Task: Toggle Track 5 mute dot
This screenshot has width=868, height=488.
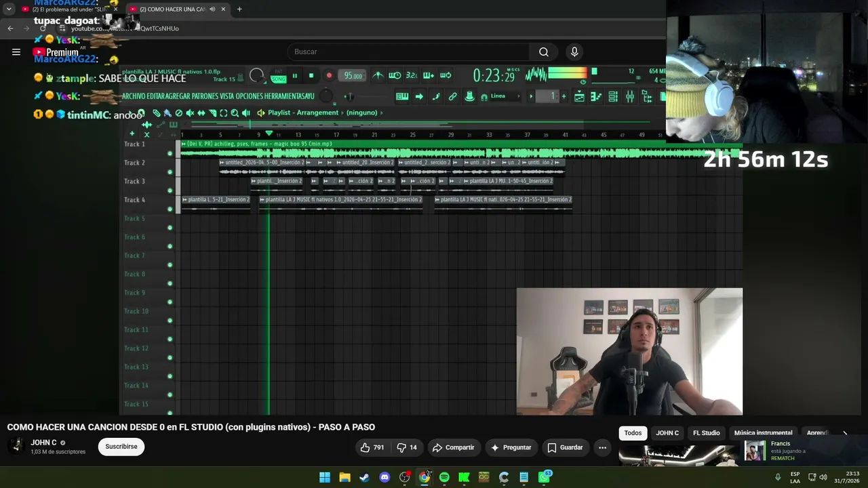Action: (x=170, y=228)
